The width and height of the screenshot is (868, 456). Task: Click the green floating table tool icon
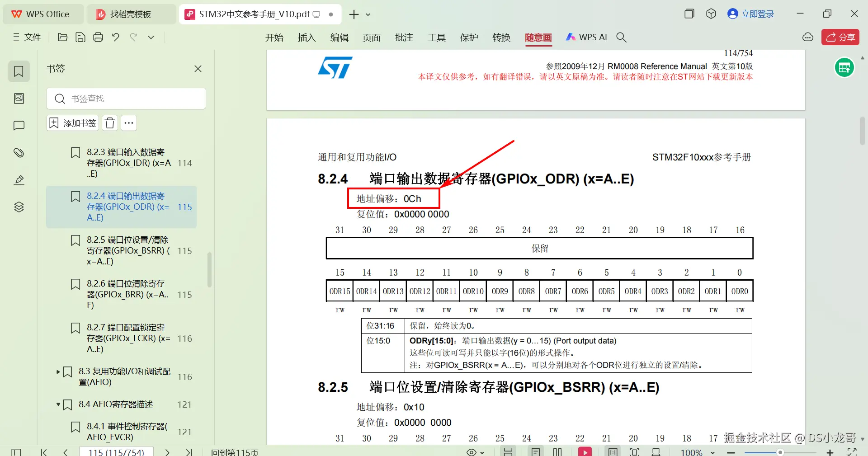click(844, 68)
